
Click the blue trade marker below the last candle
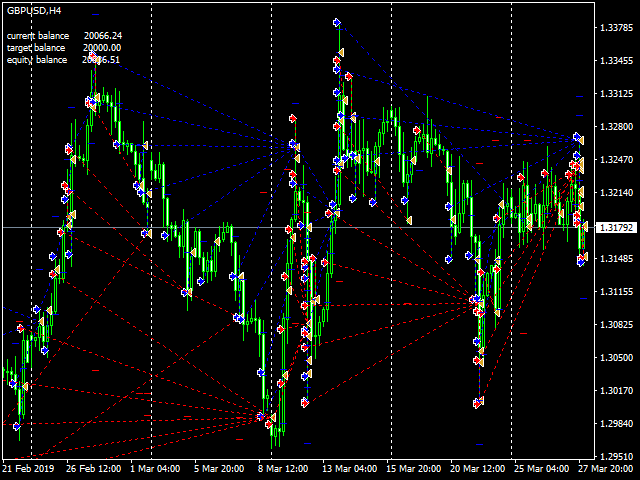click(x=582, y=260)
